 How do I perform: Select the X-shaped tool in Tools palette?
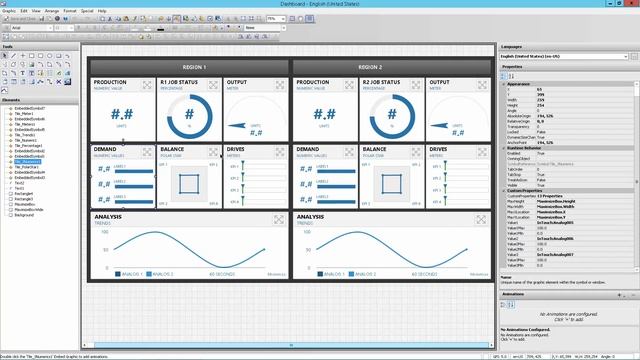58,82
